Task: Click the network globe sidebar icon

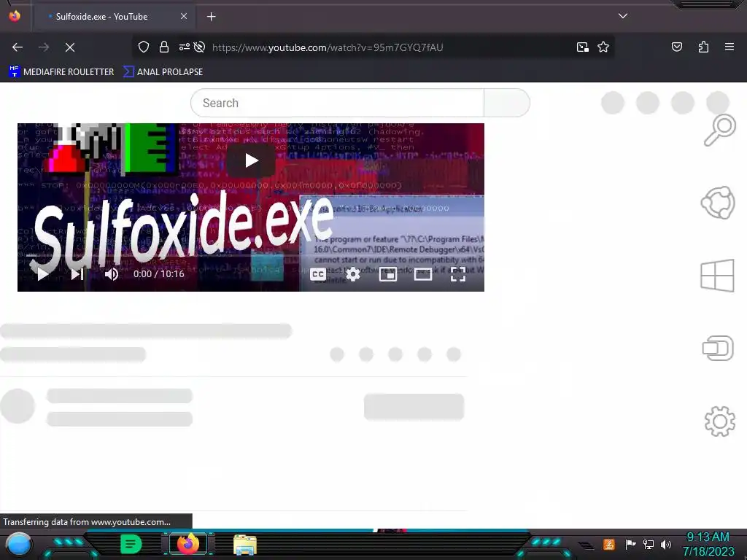Action: pyautogui.click(x=718, y=203)
